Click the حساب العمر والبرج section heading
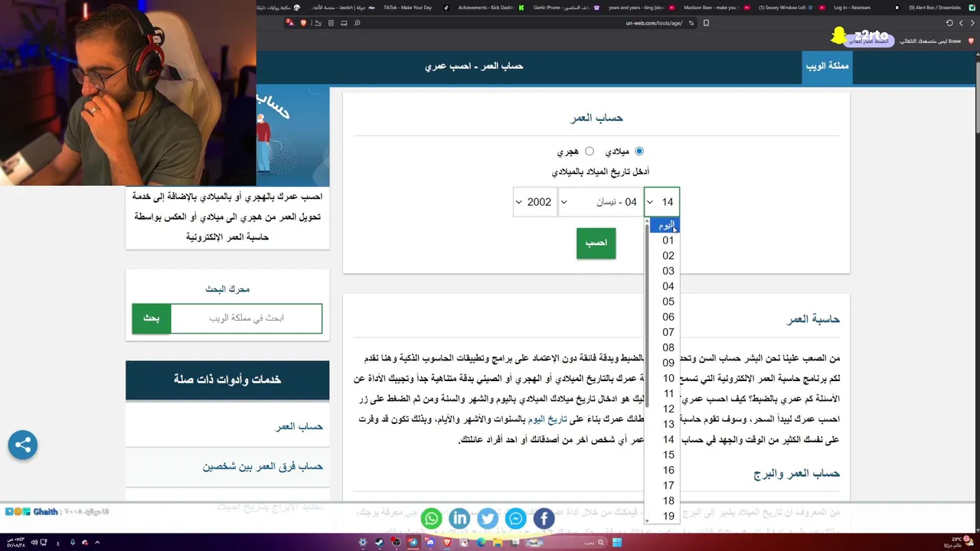The image size is (980, 551). click(x=796, y=474)
